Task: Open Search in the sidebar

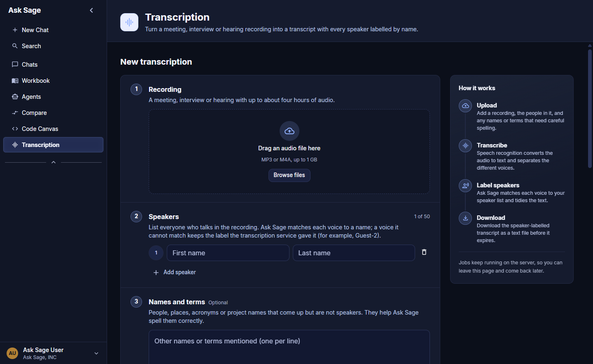Action: click(x=54, y=46)
